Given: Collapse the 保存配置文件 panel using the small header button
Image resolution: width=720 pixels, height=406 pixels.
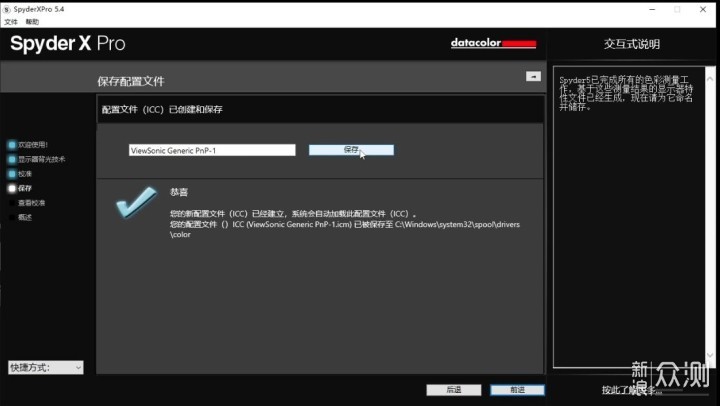Looking at the screenshot, I should pos(533,76).
